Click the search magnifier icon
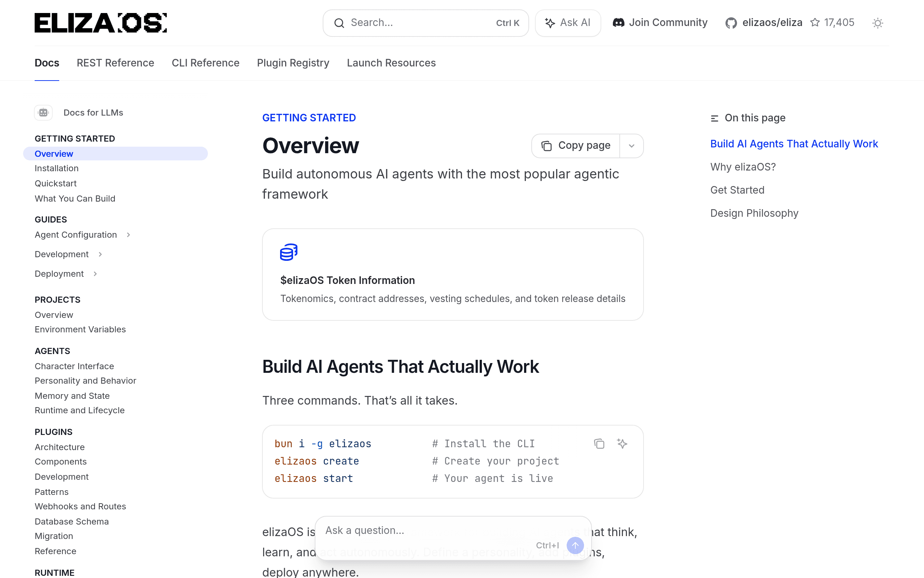 339,23
